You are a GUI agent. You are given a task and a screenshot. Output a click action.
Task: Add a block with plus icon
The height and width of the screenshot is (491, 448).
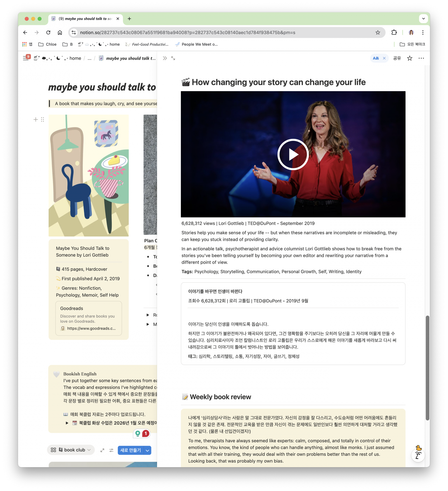[36, 119]
